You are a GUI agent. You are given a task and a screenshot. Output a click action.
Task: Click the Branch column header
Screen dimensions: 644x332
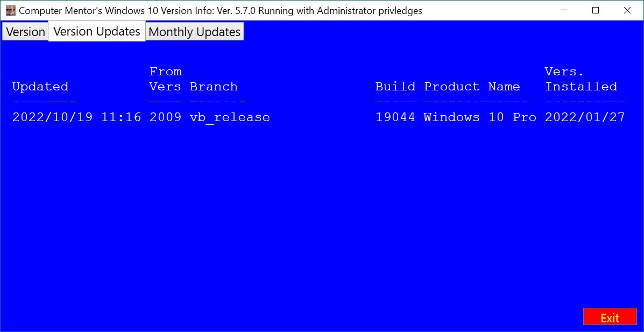[214, 87]
